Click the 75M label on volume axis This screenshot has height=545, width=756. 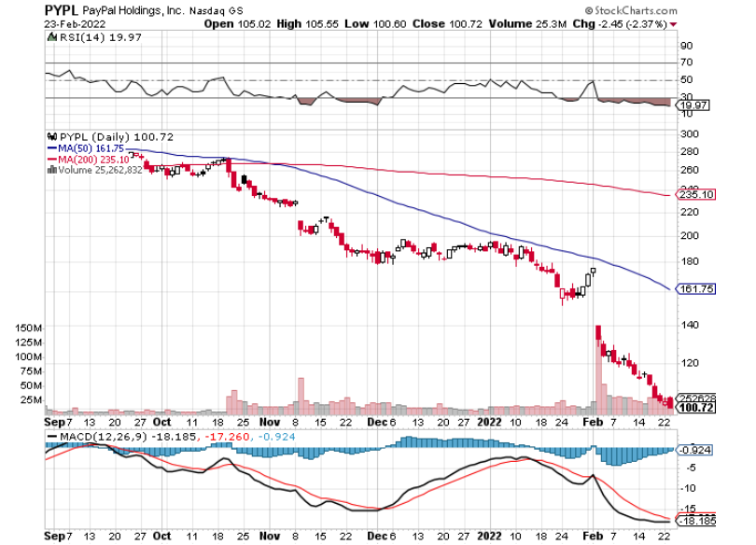click(x=32, y=371)
